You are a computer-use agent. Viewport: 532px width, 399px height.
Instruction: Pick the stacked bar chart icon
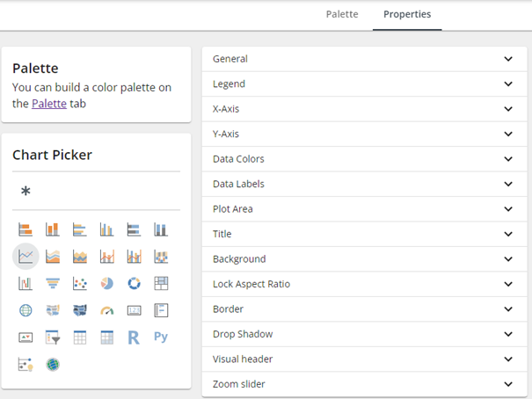26,229
